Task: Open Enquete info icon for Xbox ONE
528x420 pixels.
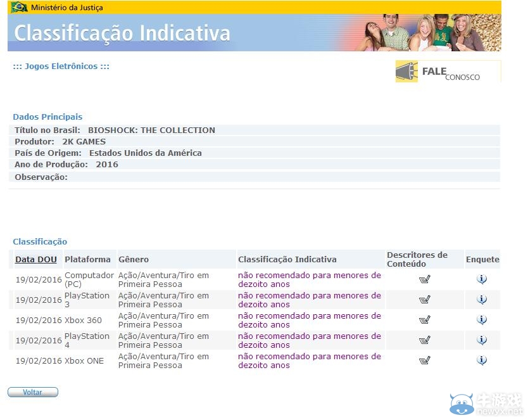Action: tap(482, 360)
